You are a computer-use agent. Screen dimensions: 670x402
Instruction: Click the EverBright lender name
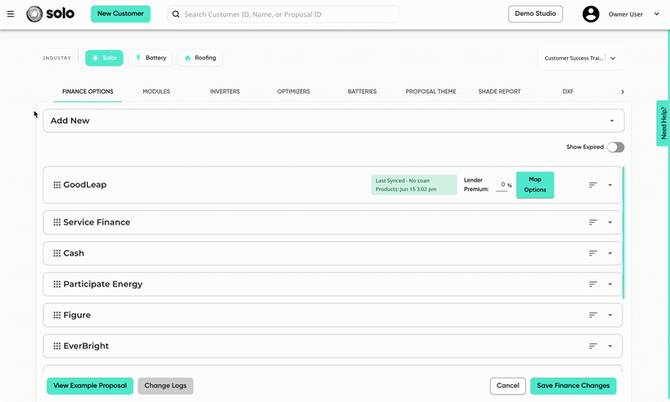click(x=86, y=346)
